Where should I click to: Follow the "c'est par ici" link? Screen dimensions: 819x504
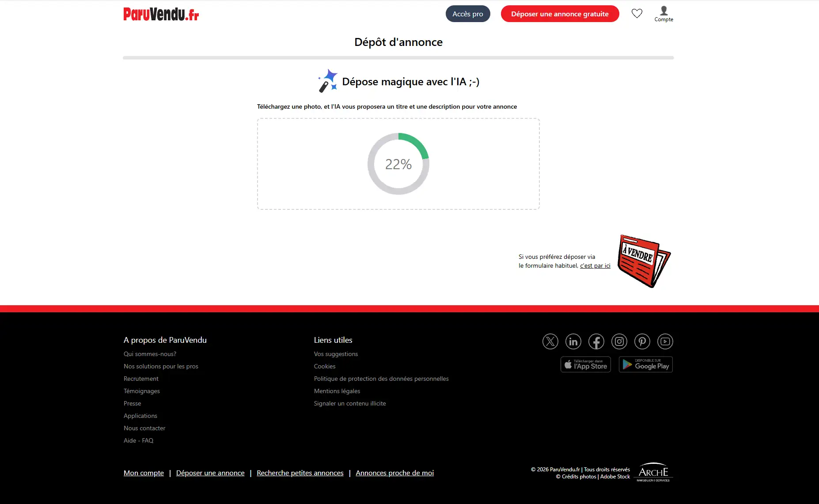coord(595,265)
